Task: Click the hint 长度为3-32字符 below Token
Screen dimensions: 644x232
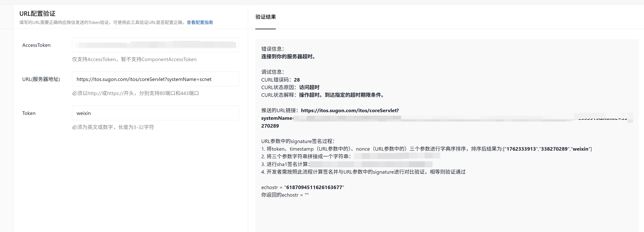Action: tap(113, 127)
